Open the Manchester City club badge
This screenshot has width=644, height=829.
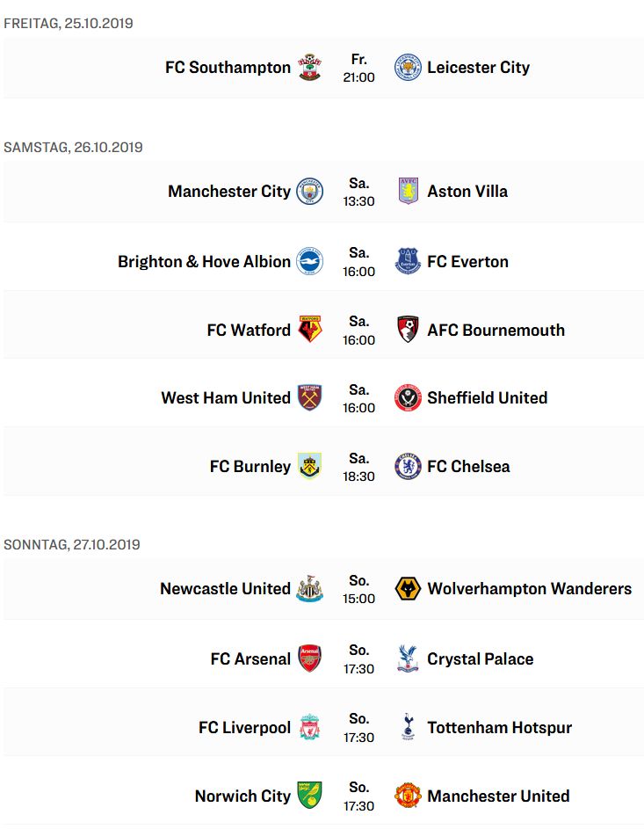(x=309, y=191)
